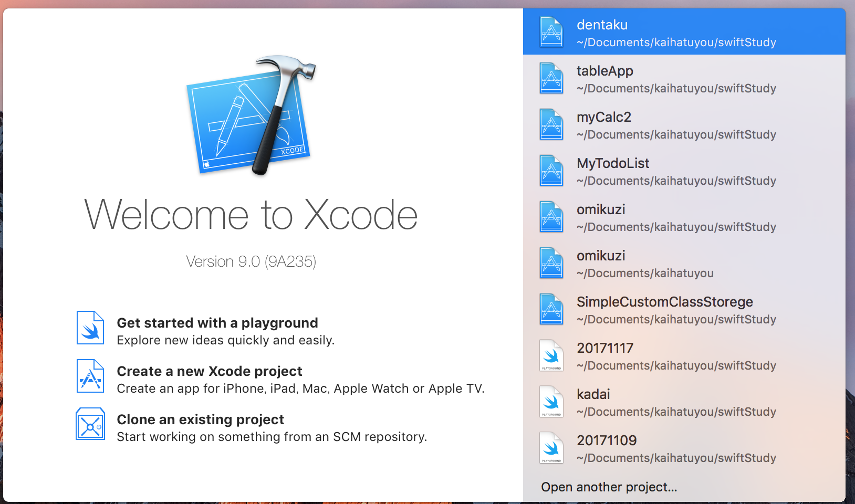Click the 20171109 playground file icon
The height and width of the screenshot is (504, 855).
(551, 448)
